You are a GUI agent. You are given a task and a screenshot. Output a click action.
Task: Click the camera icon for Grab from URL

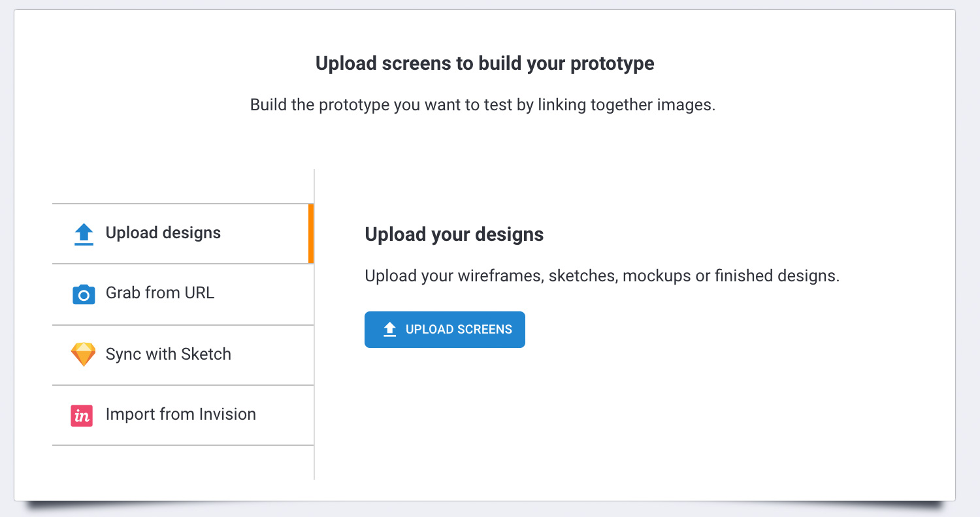84,294
